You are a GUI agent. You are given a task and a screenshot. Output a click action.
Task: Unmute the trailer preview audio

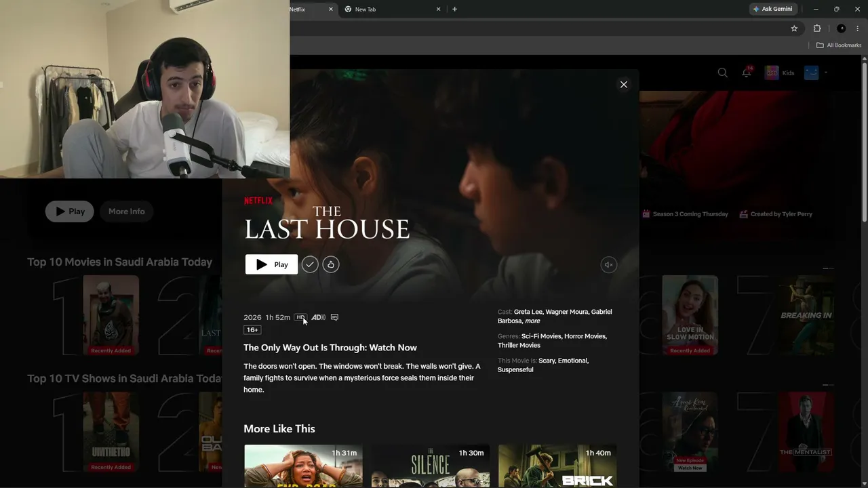[609, 265]
